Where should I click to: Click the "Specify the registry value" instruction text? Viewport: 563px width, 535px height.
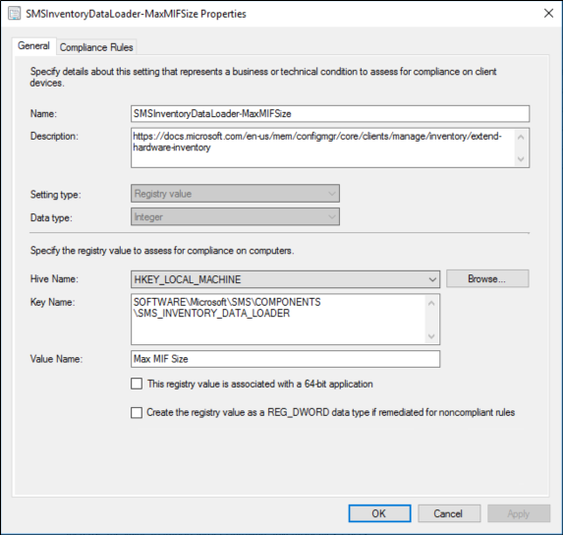pos(162,251)
